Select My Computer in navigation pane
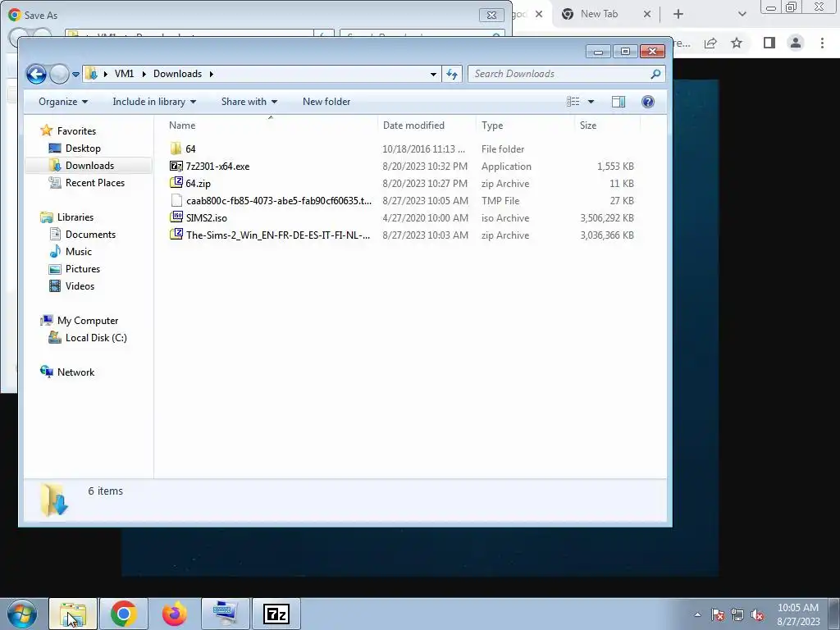 (87, 321)
